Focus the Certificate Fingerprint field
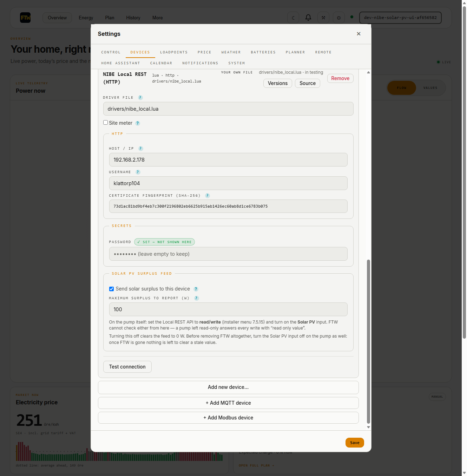The image size is (467, 476). 228,206
